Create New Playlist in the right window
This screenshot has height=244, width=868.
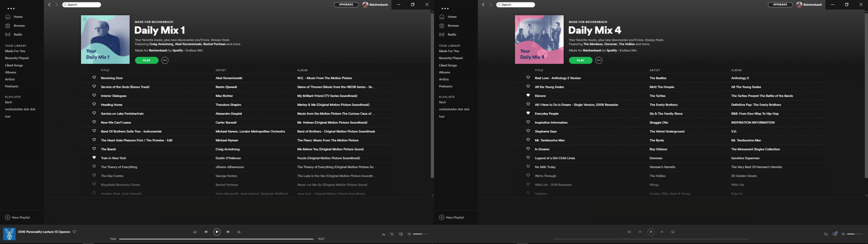(x=451, y=218)
